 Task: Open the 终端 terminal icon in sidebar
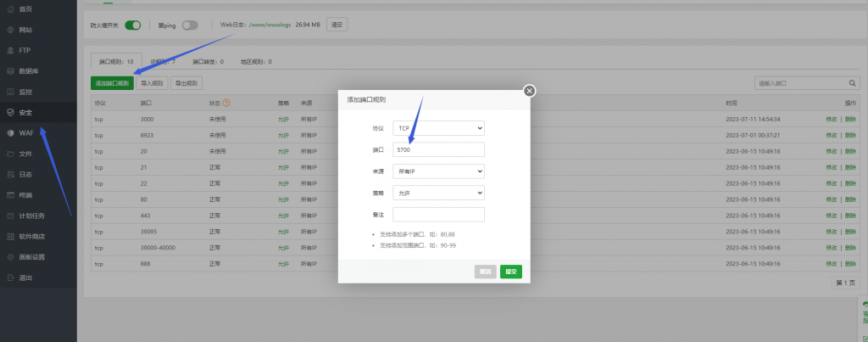coord(10,194)
